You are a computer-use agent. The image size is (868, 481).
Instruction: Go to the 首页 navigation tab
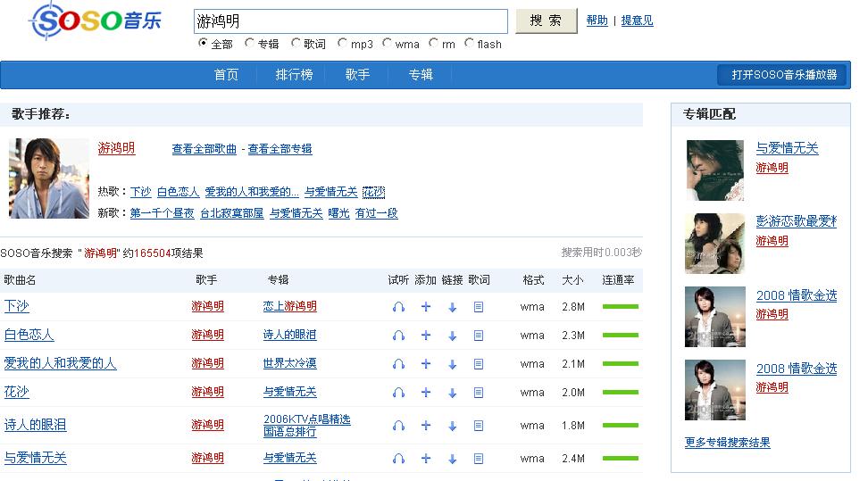226,75
